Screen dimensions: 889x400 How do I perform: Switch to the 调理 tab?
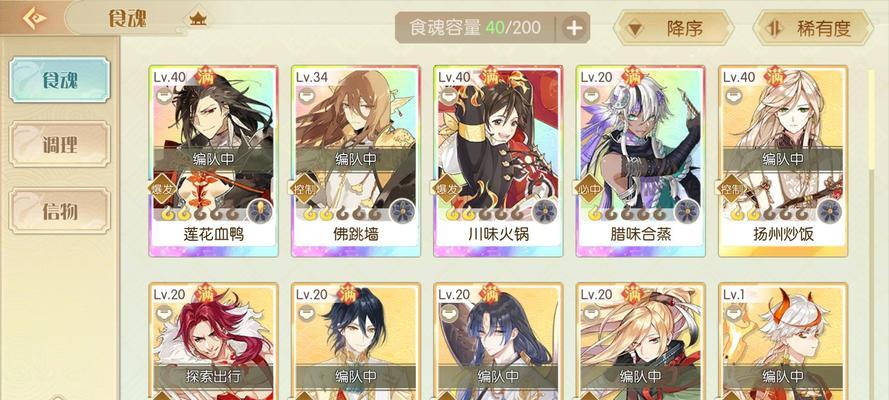[60, 145]
